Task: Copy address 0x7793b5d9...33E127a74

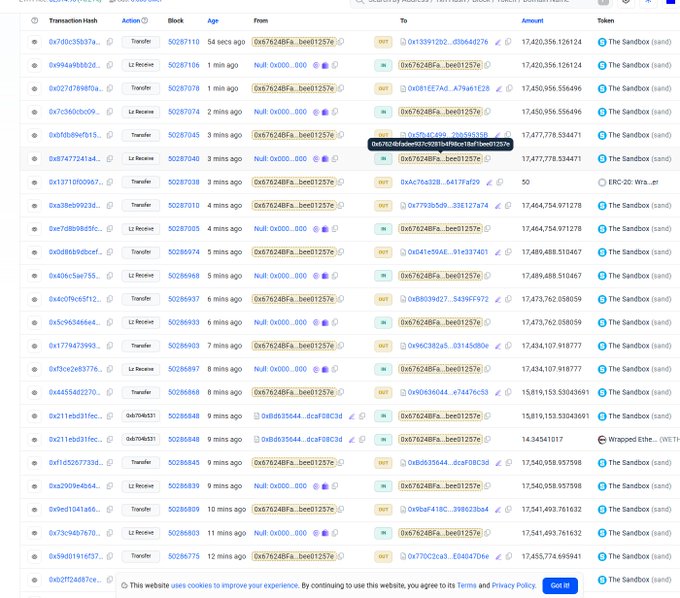Action: [x=508, y=206]
